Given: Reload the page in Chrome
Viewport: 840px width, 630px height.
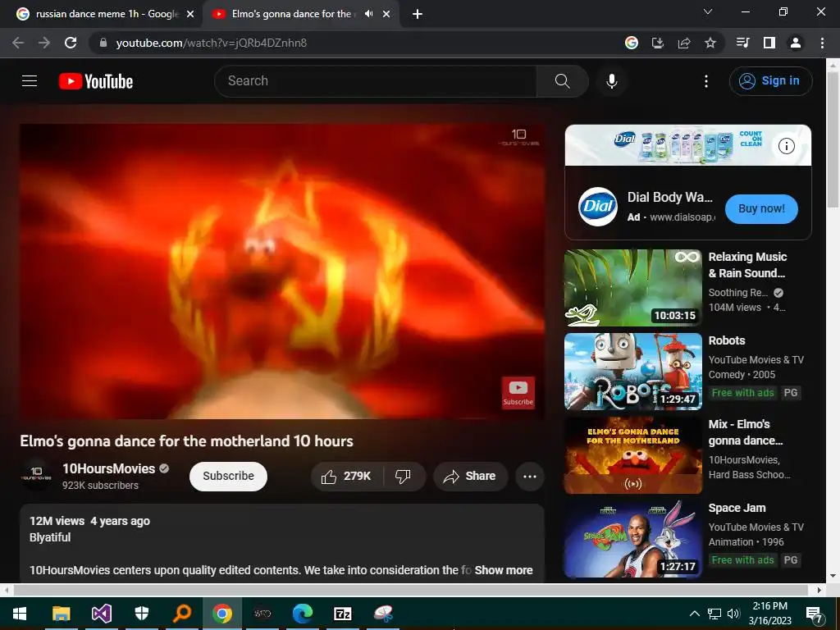Looking at the screenshot, I should click(71, 43).
